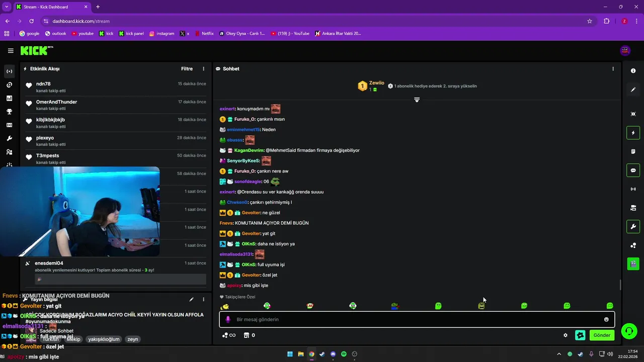Open the ndn78 follow event
This screenshot has height=362, width=644.
tap(116, 87)
